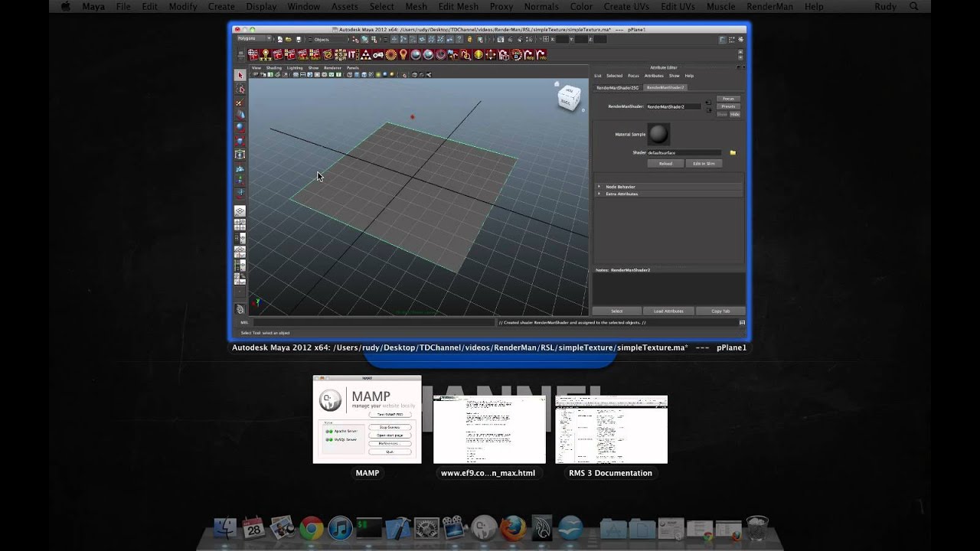
Task: Click the Copy Tab button
Action: 720,311
